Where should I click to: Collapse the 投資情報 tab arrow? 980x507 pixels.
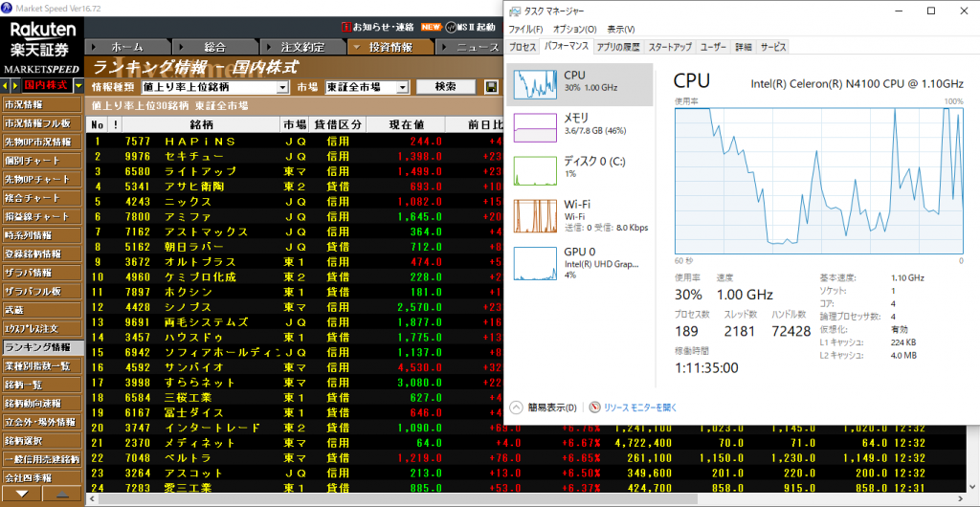[x=357, y=47]
